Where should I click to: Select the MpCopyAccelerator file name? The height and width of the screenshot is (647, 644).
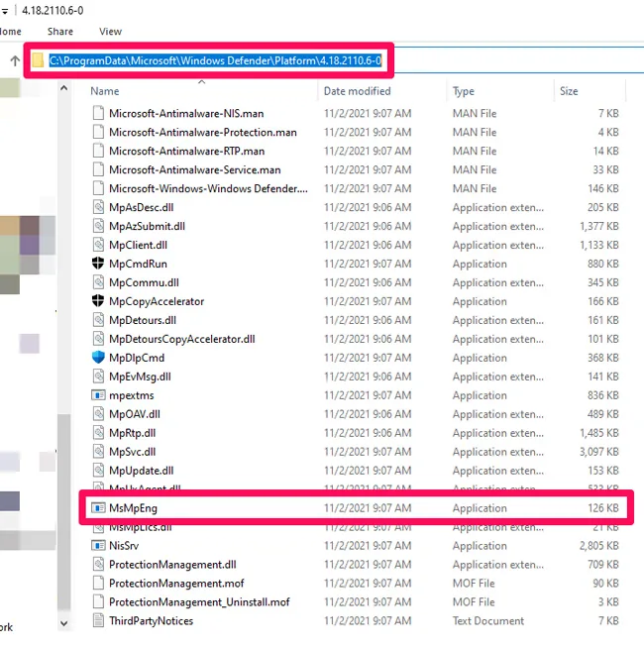157,301
